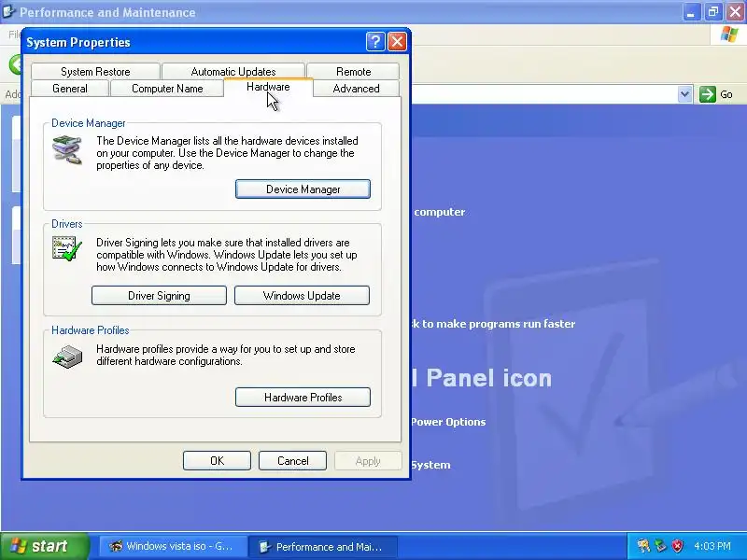Screen dimensions: 747x560
Task: Click the Hardware Profiles section icon
Action: (x=67, y=357)
